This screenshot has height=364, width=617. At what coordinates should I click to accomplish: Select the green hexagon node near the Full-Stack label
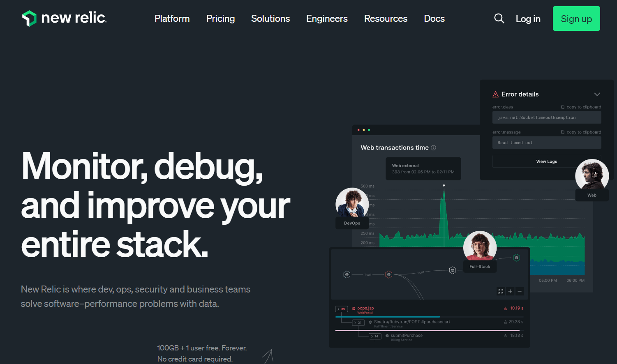516,258
